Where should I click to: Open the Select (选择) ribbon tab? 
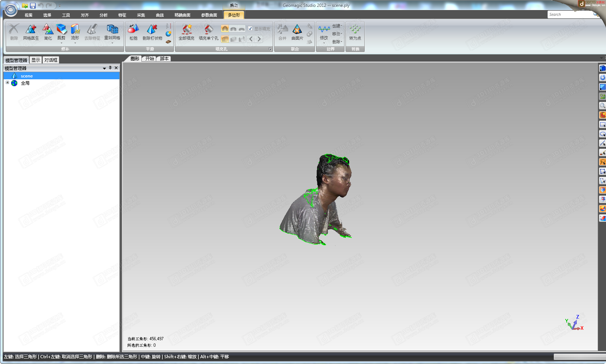point(47,15)
